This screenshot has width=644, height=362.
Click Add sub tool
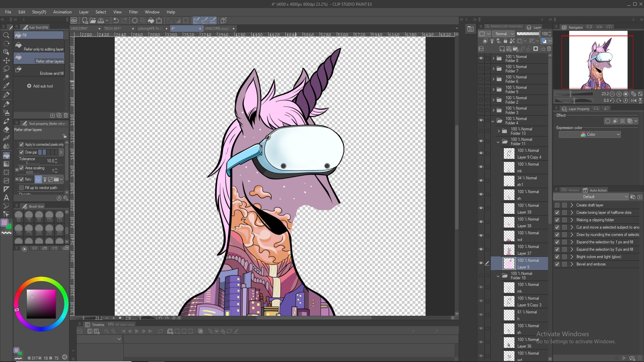point(40,86)
